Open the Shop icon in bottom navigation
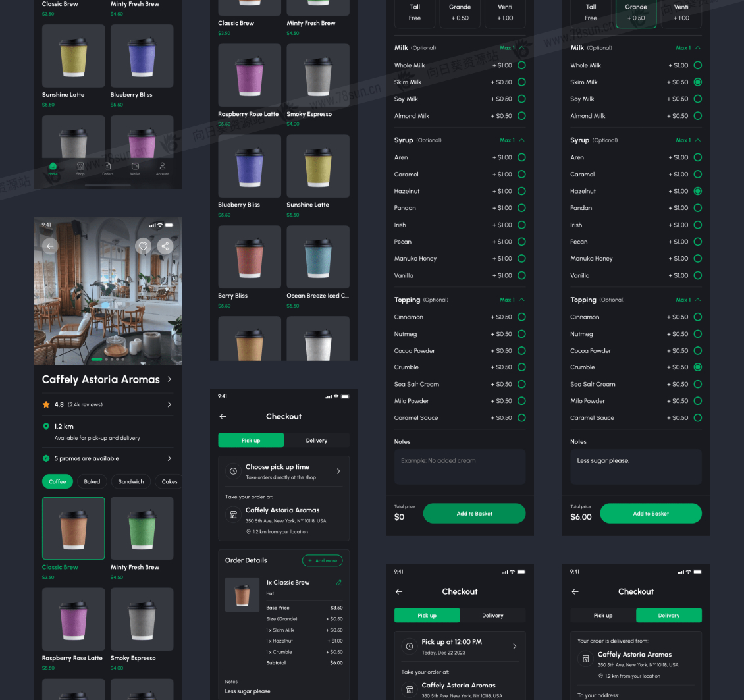 80,168
